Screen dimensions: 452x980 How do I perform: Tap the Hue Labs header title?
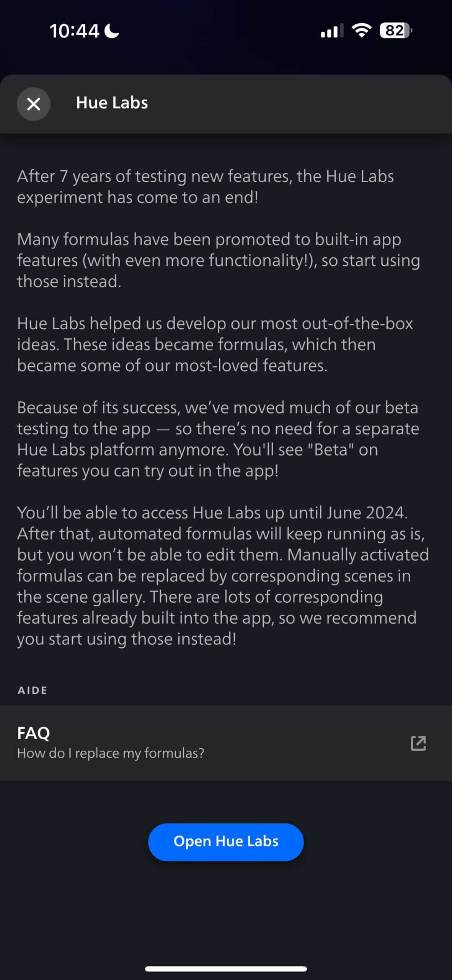click(112, 103)
